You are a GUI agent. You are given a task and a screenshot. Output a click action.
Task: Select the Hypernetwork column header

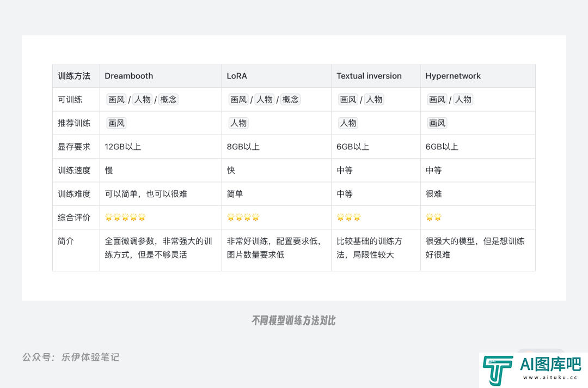(x=478, y=76)
